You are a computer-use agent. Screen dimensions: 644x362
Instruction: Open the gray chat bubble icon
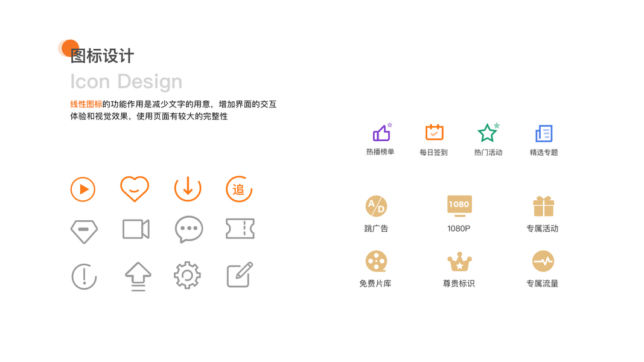tap(189, 229)
